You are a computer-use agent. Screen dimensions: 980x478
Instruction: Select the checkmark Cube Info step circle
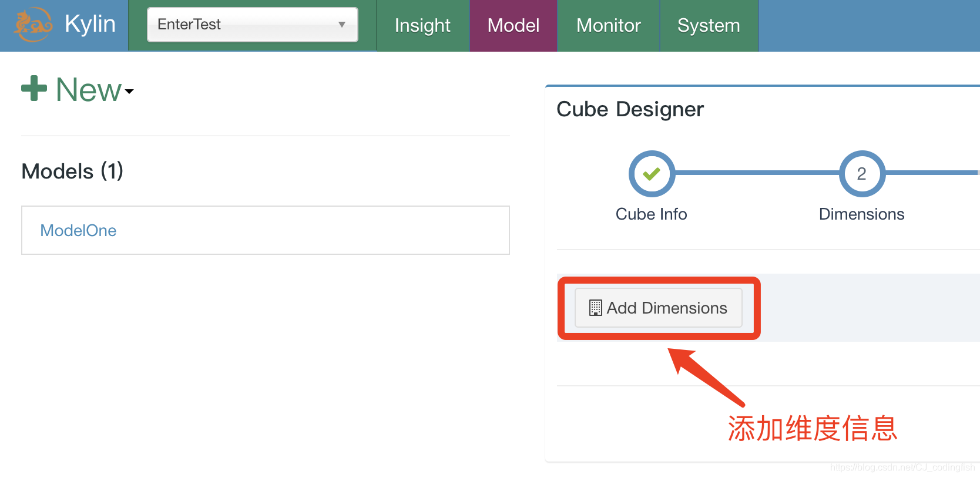[652, 174]
